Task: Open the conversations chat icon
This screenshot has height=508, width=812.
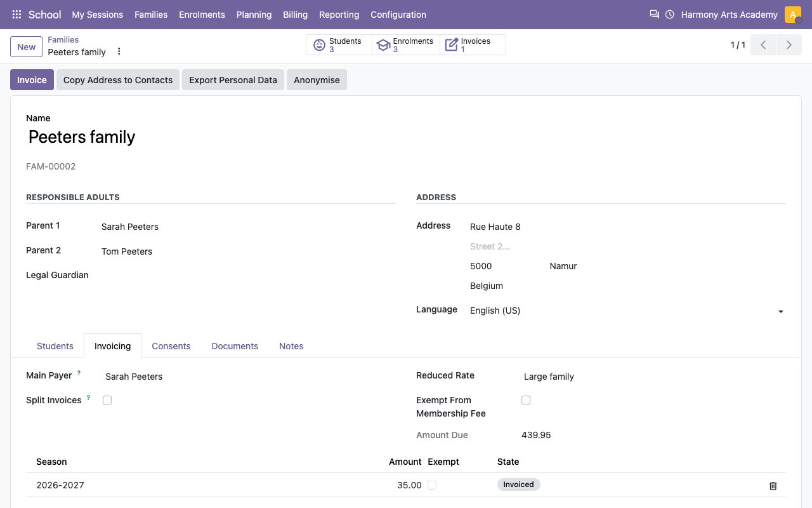Action: [x=654, y=14]
